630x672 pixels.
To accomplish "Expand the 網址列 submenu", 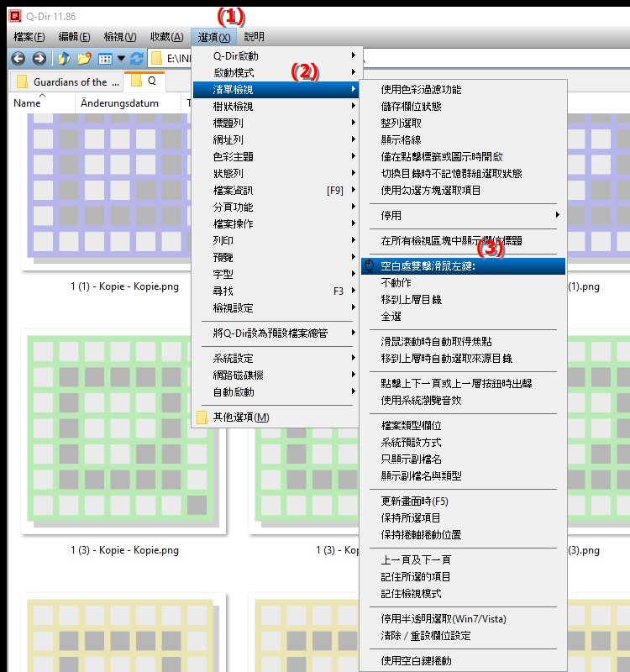I will [276, 139].
